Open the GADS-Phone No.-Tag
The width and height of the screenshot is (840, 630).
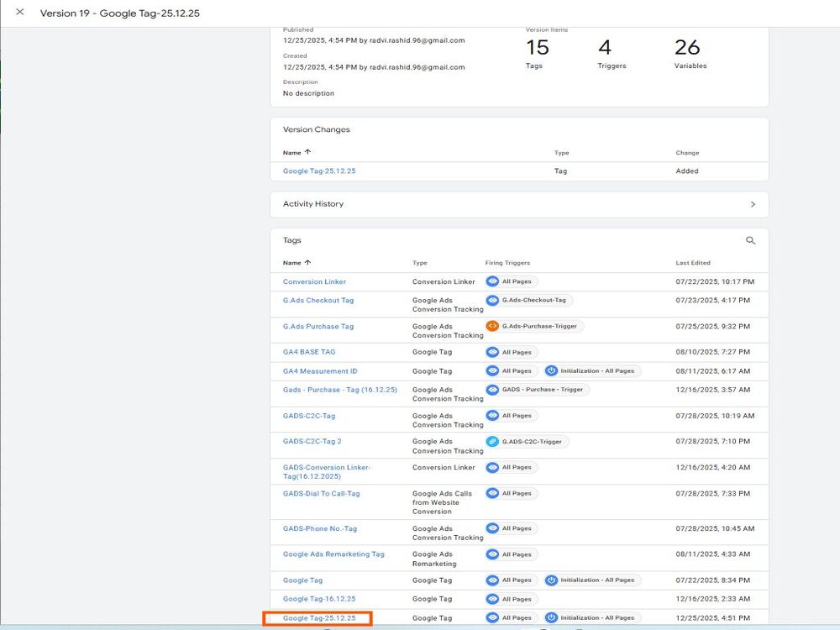point(320,528)
